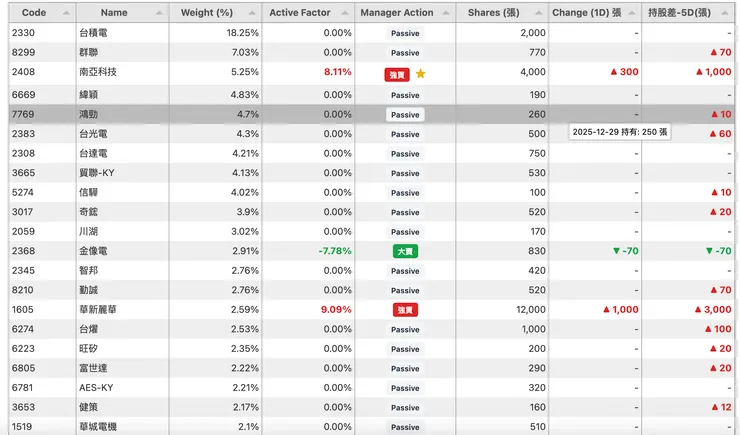Click the gold star in the 南亞科技 row

coord(421,73)
